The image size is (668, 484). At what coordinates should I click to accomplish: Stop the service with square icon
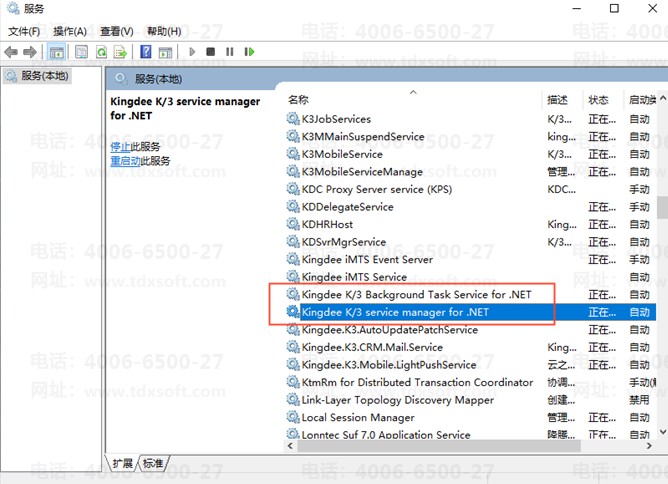210,52
